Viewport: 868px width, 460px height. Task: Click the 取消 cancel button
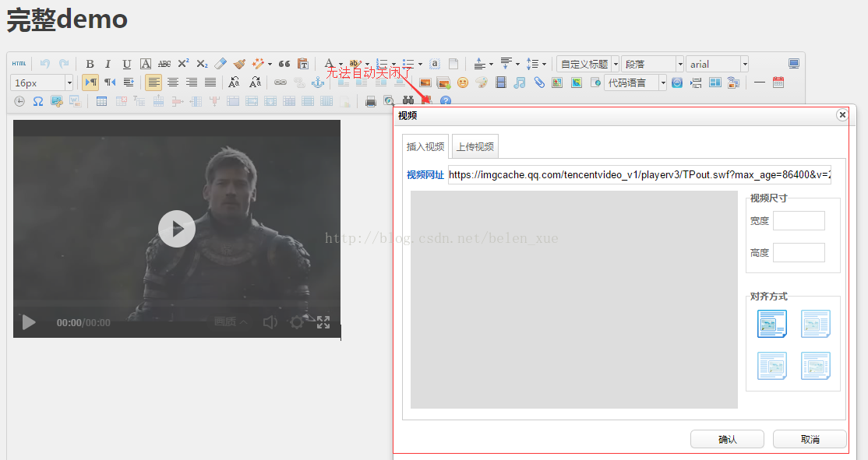[x=810, y=439]
